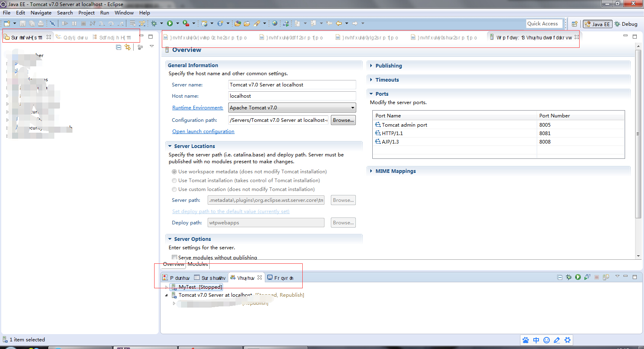Image resolution: width=644 pixels, height=349 pixels.
Task: Start the server in profile mode
Action: pos(587,277)
